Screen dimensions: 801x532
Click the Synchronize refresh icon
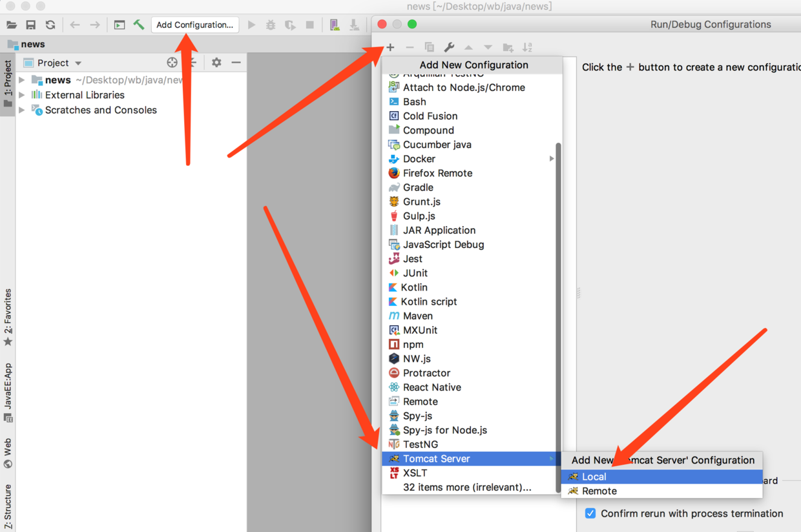50,25
